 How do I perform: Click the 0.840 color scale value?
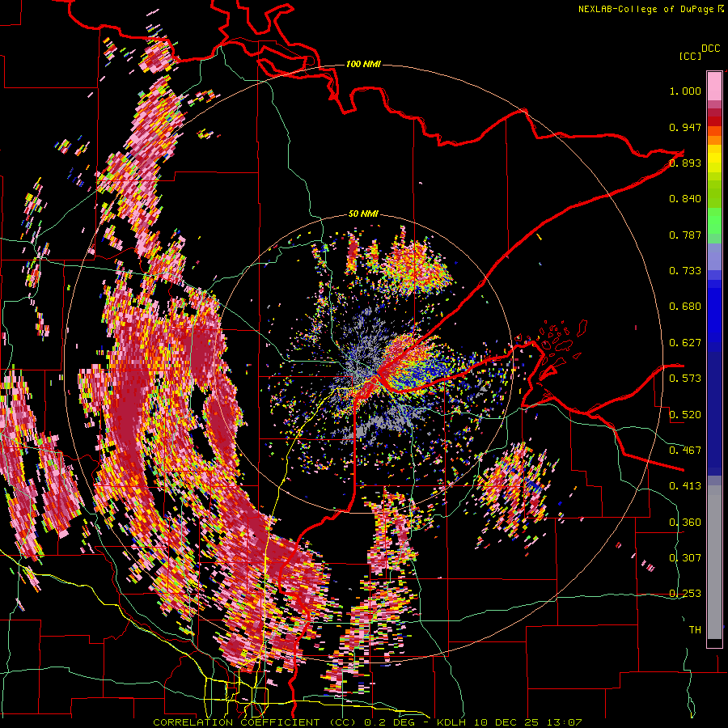point(685,199)
